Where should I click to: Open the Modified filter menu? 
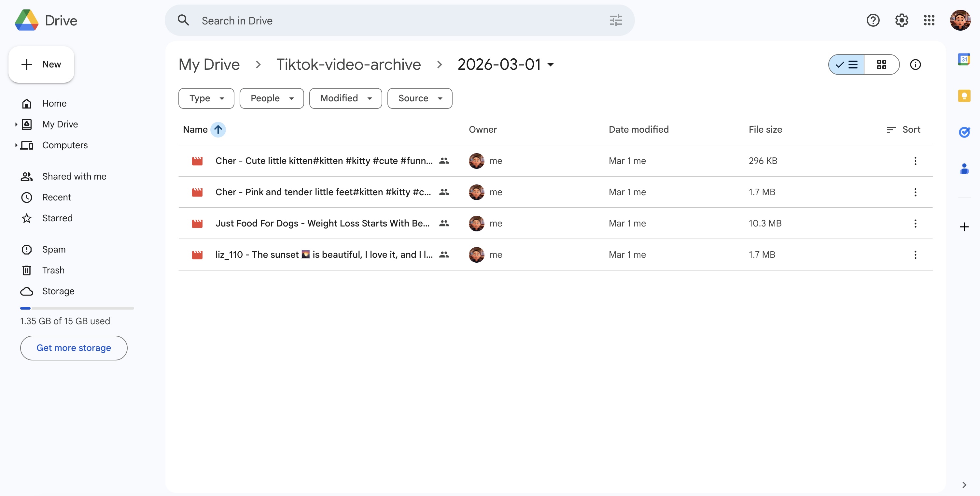345,98
